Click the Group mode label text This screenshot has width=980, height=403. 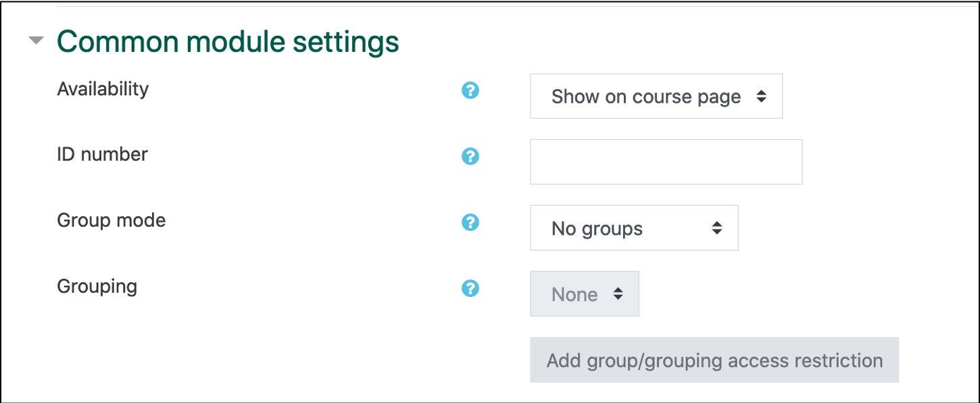[111, 220]
